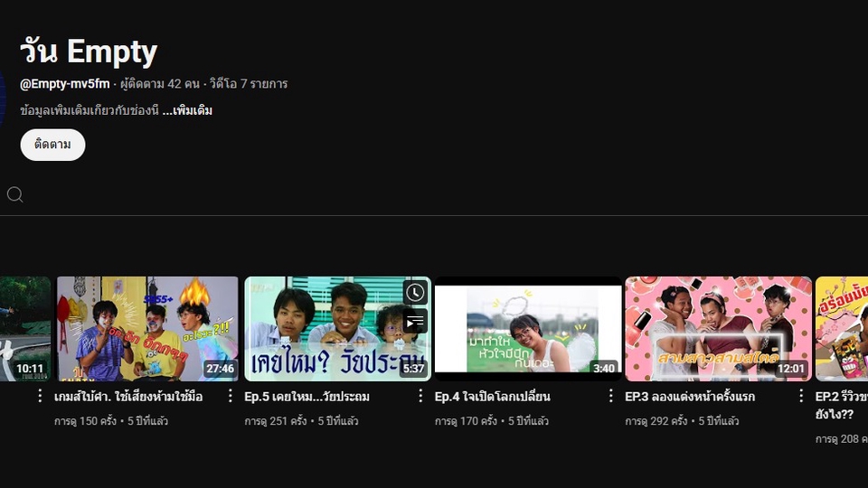The image size is (868, 488).
Task: Subscribe using the ติดตาม button
Action: click(52, 145)
